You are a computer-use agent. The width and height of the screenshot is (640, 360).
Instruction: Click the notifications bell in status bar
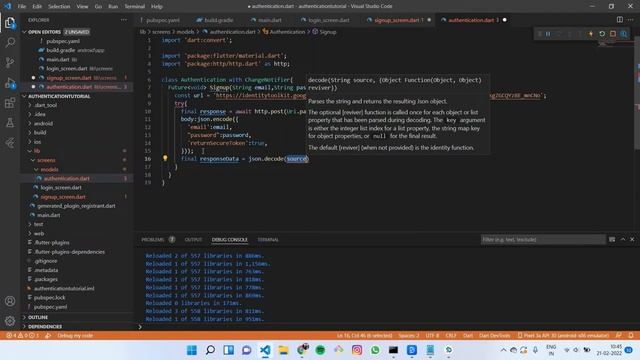(631, 336)
